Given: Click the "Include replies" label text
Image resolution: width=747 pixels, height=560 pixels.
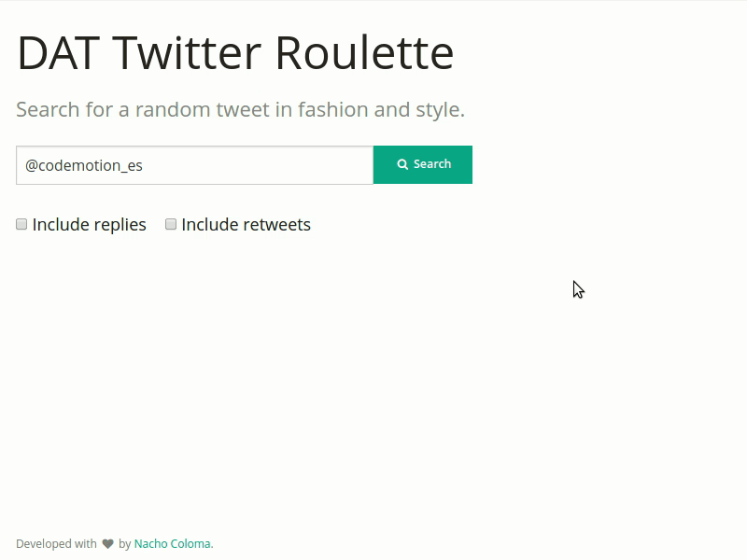Looking at the screenshot, I should pos(89,224).
